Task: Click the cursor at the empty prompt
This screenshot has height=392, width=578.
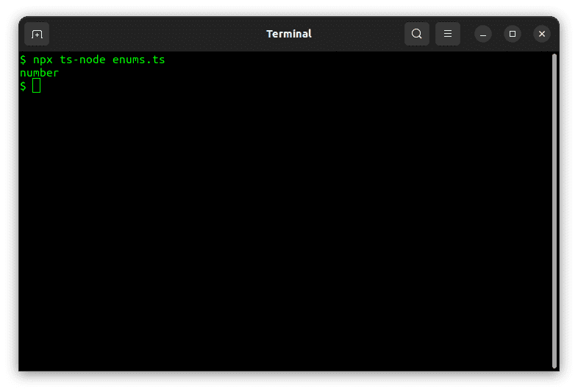Action: pyautogui.click(x=37, y=86)
